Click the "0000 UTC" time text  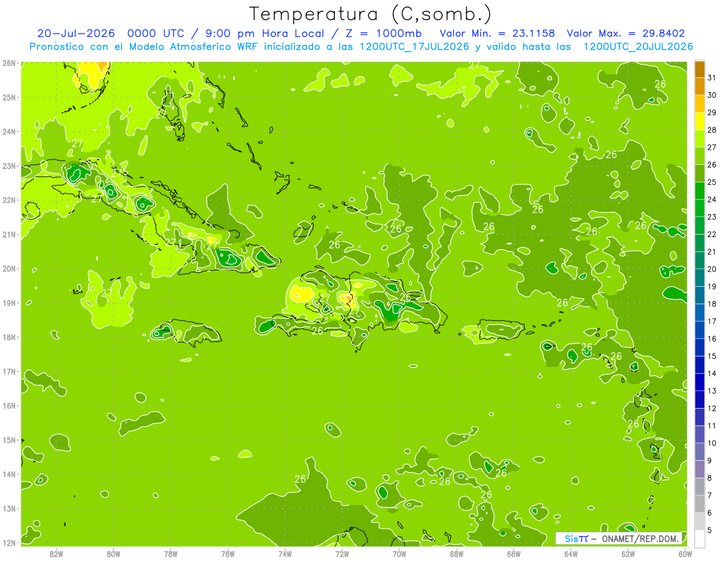(x=155, y=33)
